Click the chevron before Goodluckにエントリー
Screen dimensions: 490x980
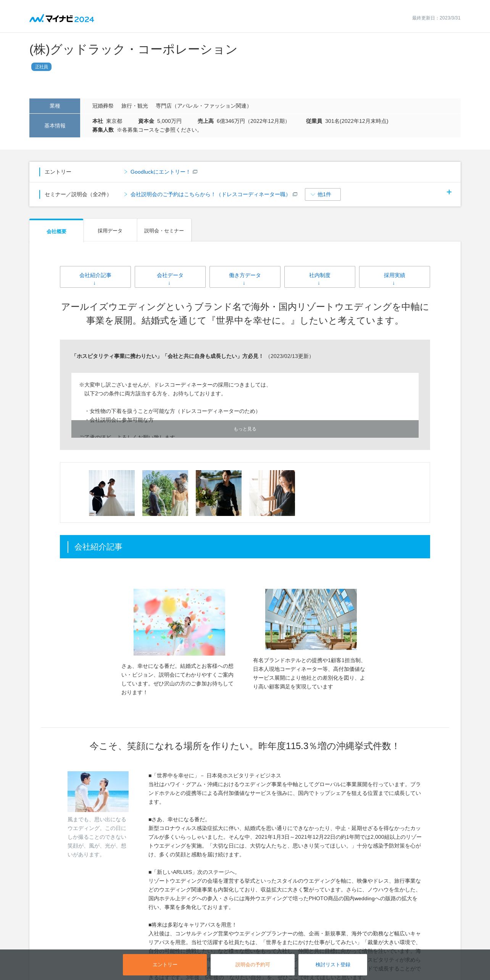126,172
